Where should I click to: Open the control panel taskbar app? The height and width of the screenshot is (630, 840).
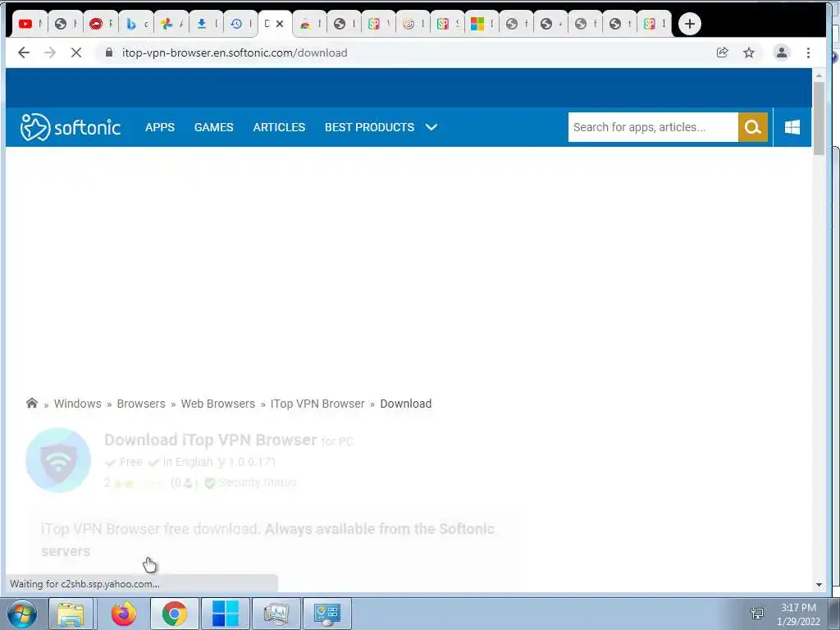click(327, 614)
